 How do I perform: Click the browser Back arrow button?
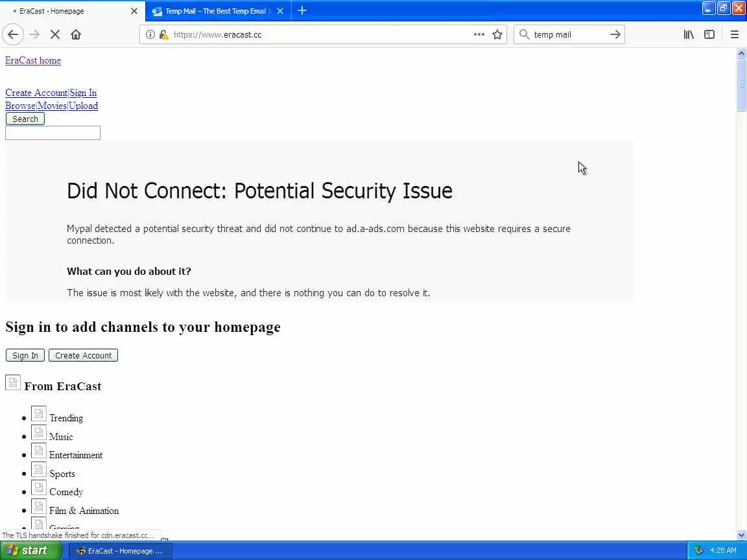pos(13,34)
